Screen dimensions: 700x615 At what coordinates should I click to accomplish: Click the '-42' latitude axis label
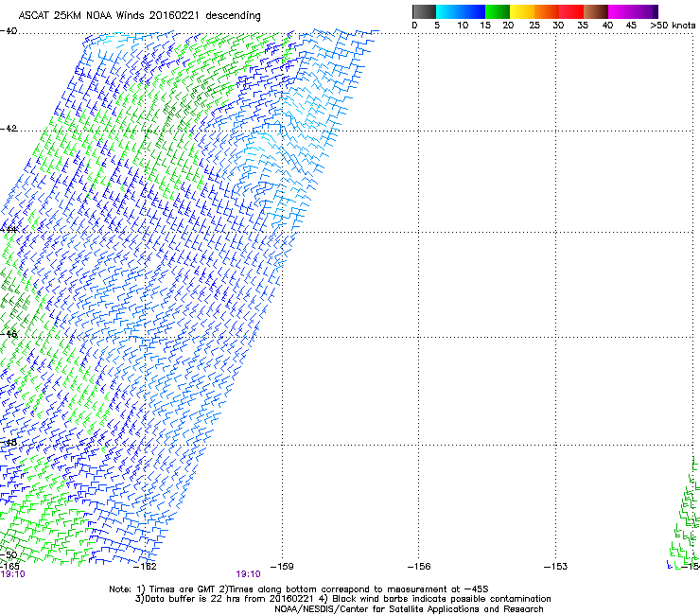[9, 129]
